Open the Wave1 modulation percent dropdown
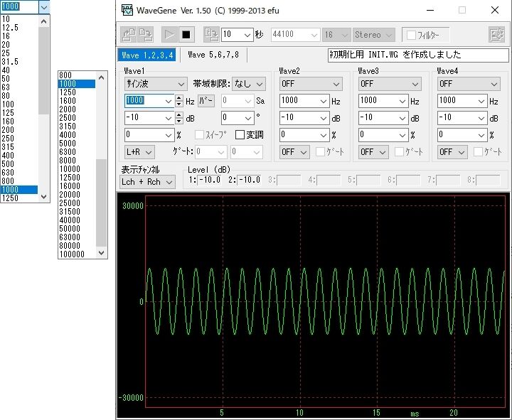Viewport: 512px width, 420px height. 168,135
